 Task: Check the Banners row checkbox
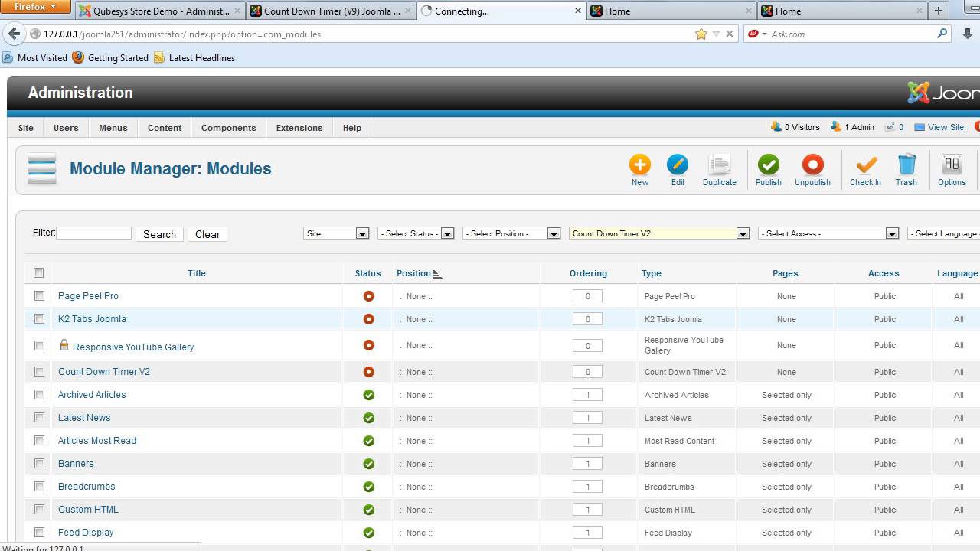pos(39,463)
